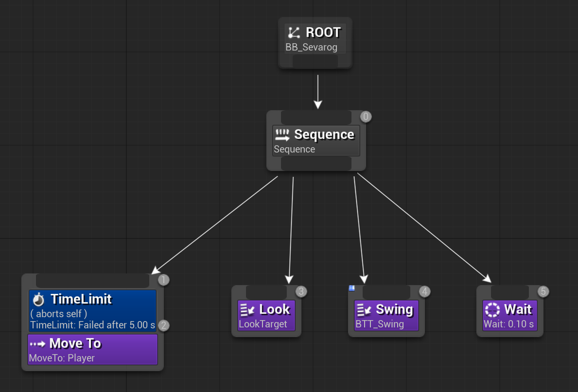Viewport: 578px width, 392px height.
Task: Click the Sequence subtitle under node title
Action: pos(295,149)
